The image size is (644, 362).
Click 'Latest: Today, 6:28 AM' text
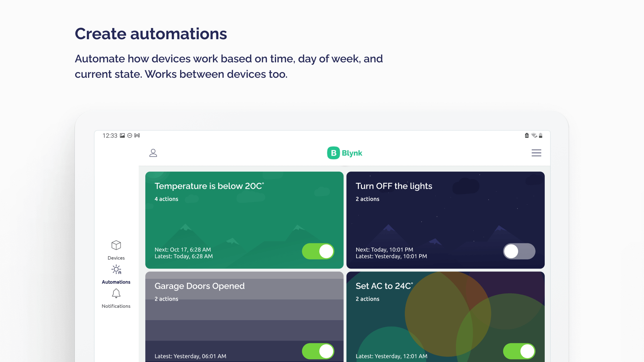coord(183,256)
